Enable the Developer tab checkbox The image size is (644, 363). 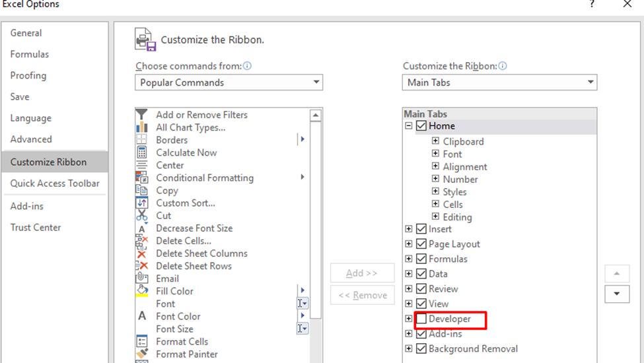pyautogui.click(x=421, y=319)
